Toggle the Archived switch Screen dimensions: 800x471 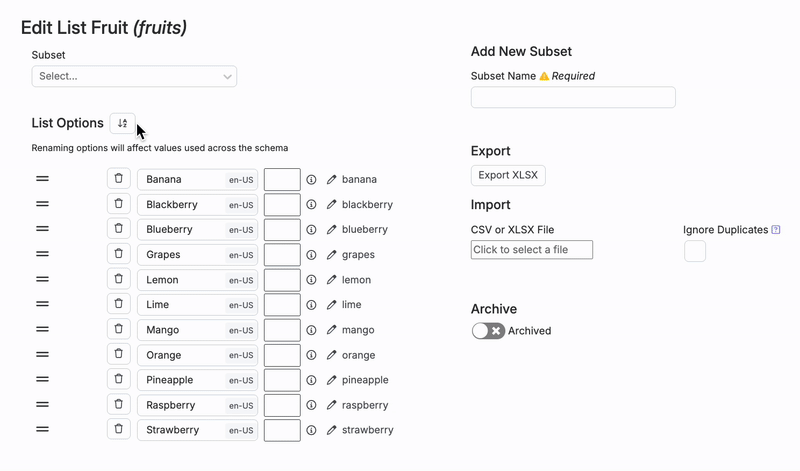[488, 331]
